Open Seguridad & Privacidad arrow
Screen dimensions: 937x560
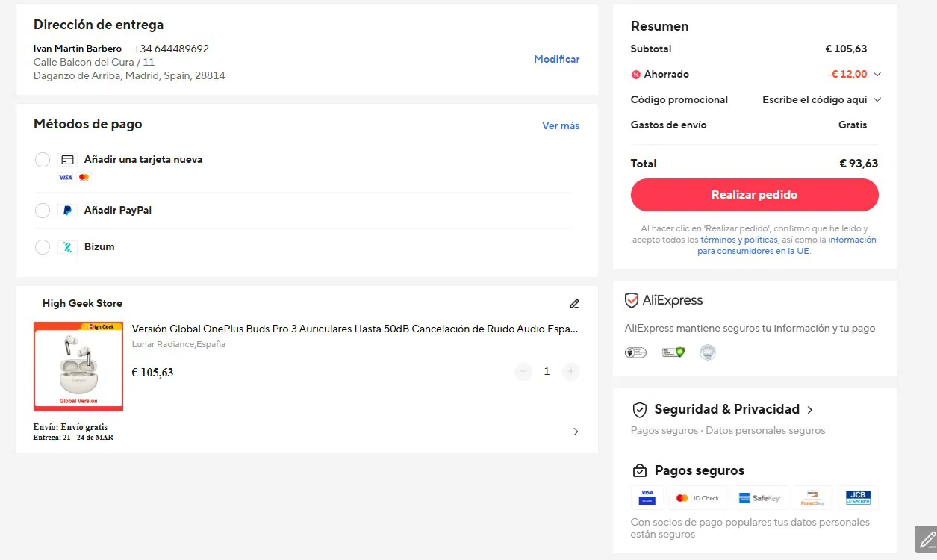[x=810, y=410]
